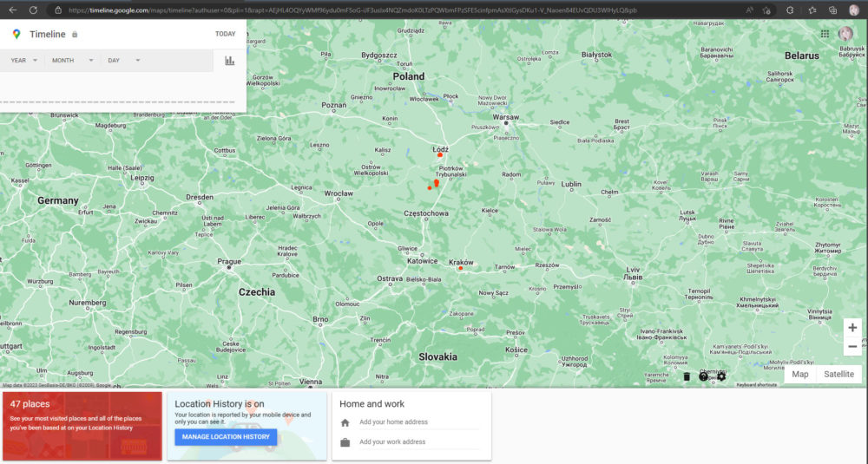This screenshot has width=868, height=464.
Task: Click red location dot at Kraków
Action: [x=461, y=268]
